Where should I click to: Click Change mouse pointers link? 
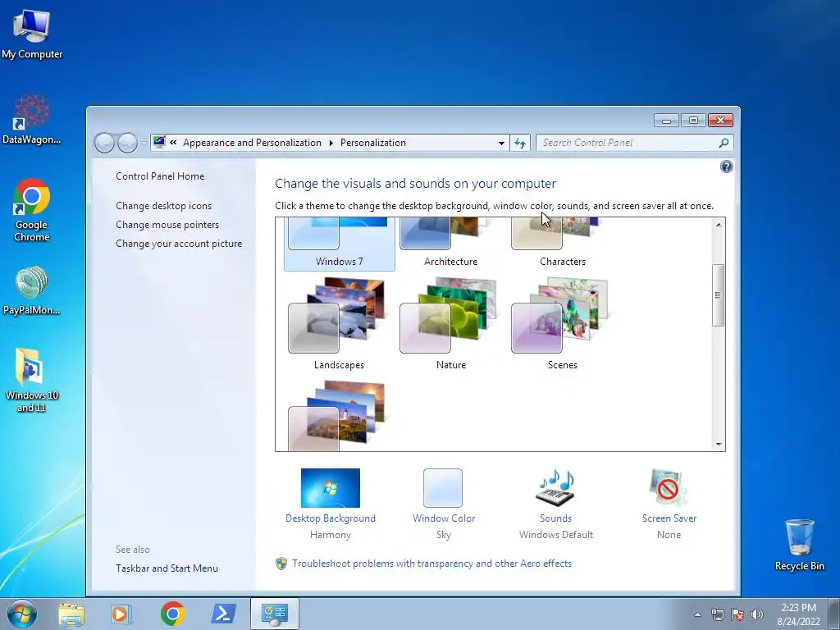click(167, 225)
